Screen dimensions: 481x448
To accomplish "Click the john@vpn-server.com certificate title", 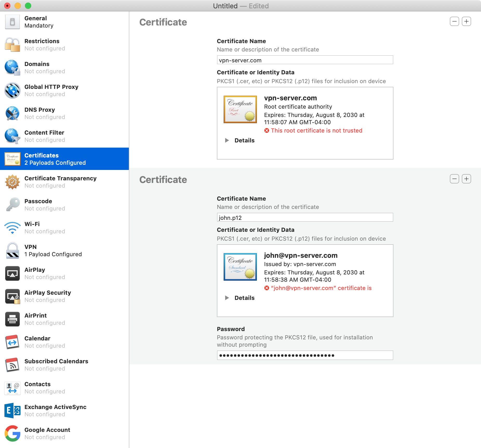I will click(x=301, y=255).
